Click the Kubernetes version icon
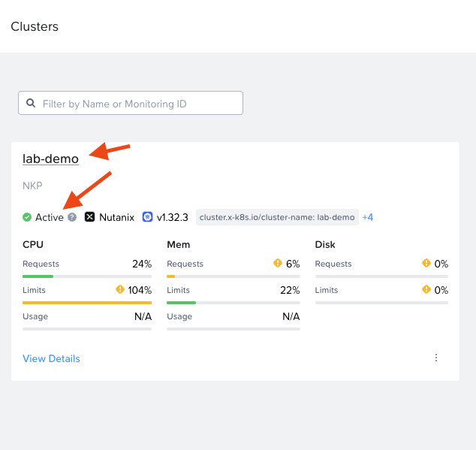 click(148, 217)
